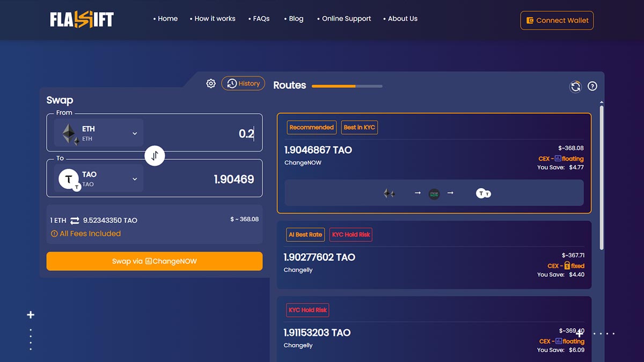Swap From and To currencies arrows button
644x362 pixels.
pos(155,156)
